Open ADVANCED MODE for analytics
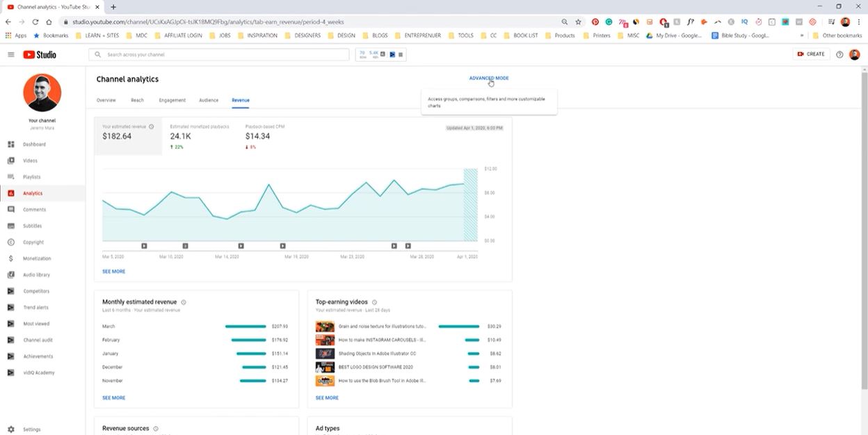 pyautogui.click(x=488, y=78)
